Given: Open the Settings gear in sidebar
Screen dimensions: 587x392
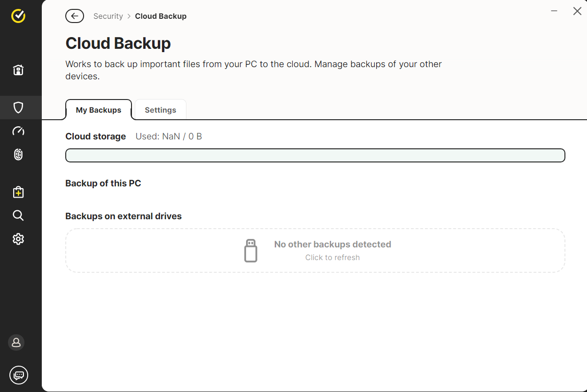Looking at the screenshot, I should [x=18, y=239].
